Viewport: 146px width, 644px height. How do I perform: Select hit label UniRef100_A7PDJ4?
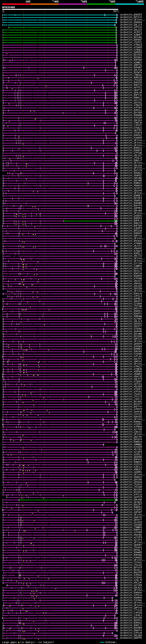[x=131, y=595]
